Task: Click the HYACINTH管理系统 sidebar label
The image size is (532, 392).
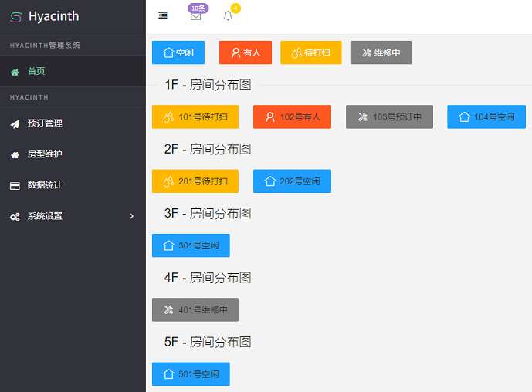Action: point(45,45)
